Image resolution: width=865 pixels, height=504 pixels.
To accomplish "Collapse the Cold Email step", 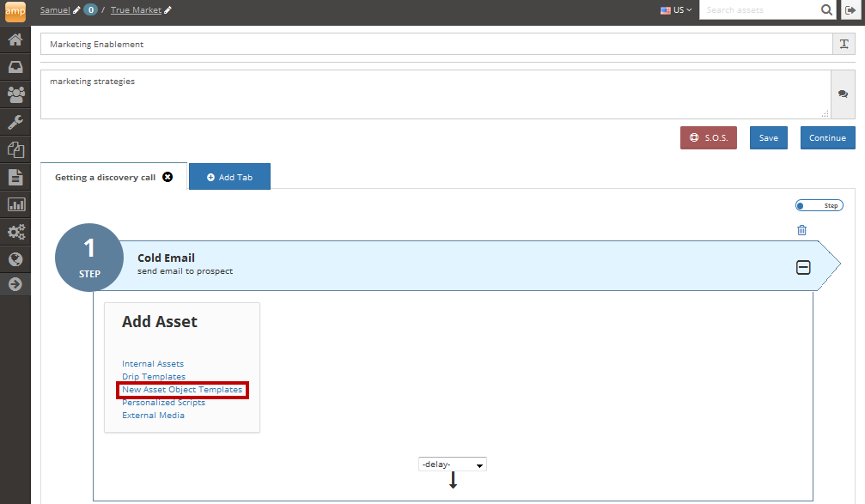I will point(803,267).
